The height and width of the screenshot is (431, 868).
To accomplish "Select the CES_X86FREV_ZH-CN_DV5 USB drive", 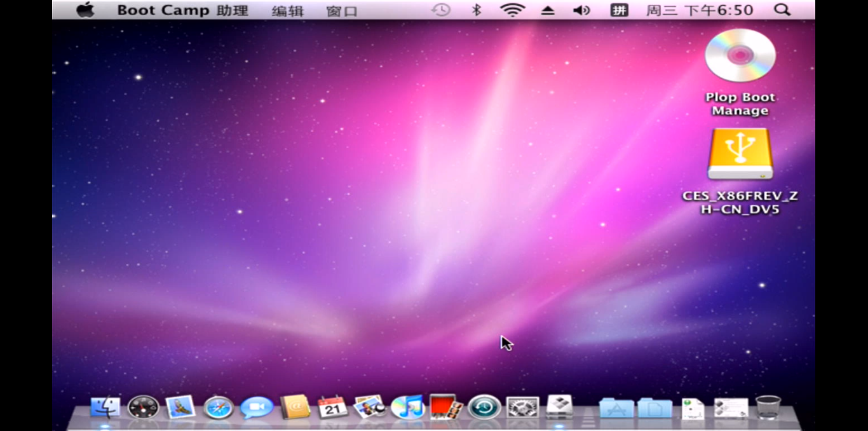I will pos(740,170).
